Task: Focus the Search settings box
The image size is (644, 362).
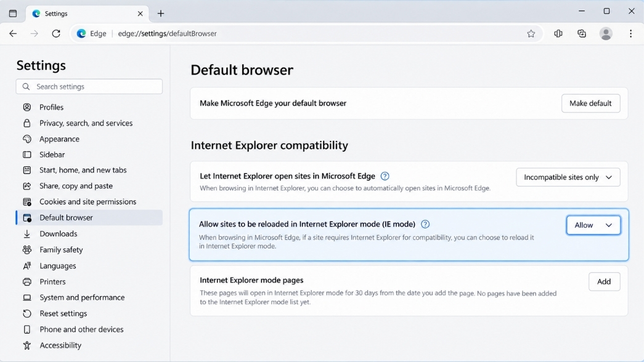Action: point(89,87)
